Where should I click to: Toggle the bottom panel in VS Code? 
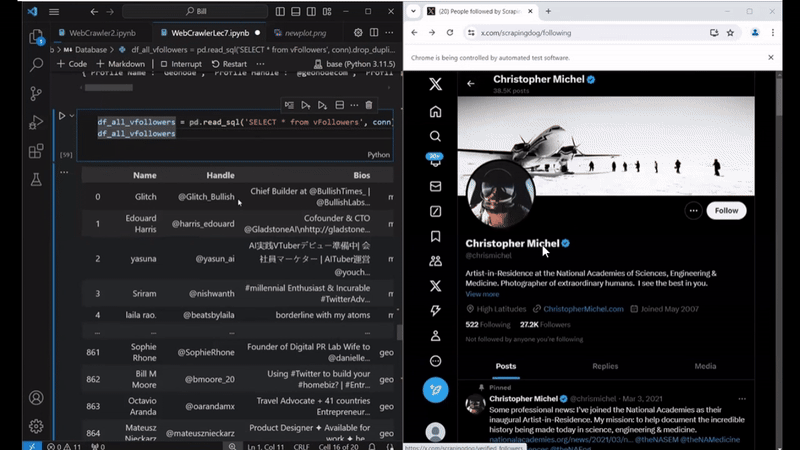coord(295,11)
